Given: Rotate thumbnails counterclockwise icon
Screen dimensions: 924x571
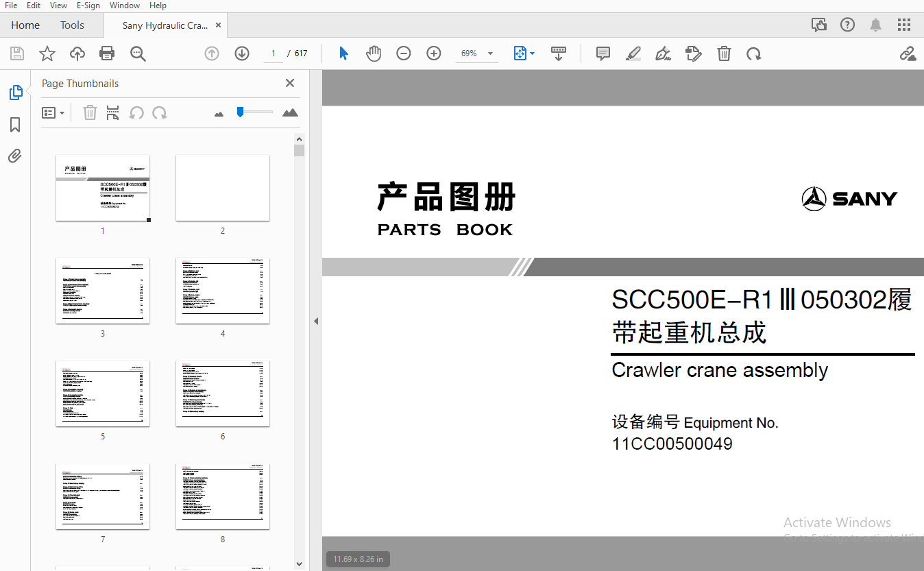Looking at the screenshot, I should 136,112.
